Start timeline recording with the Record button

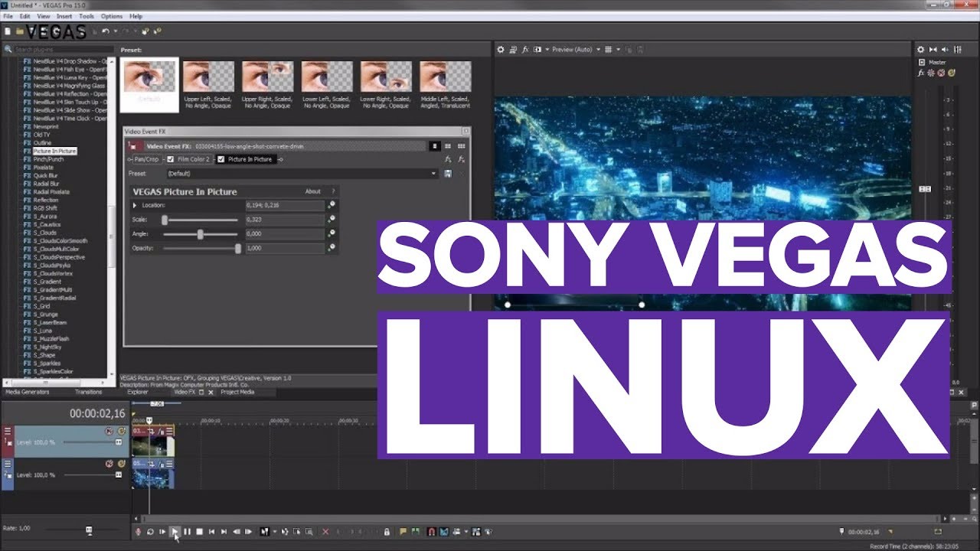click(139, 532)
